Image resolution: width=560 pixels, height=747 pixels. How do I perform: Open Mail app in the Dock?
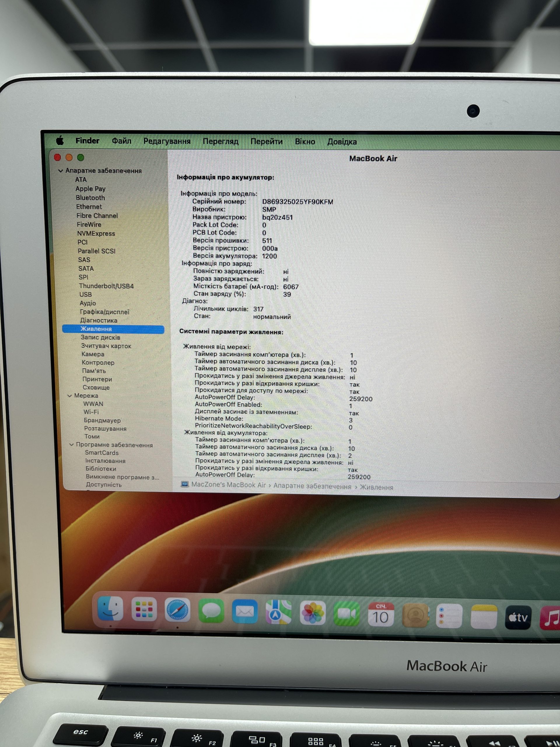point(245,612)
